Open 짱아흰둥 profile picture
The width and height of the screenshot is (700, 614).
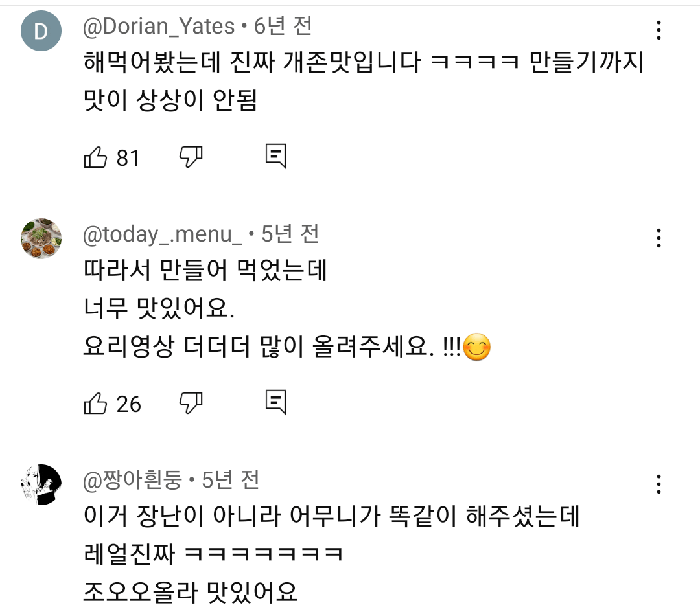tap(41, 484)
